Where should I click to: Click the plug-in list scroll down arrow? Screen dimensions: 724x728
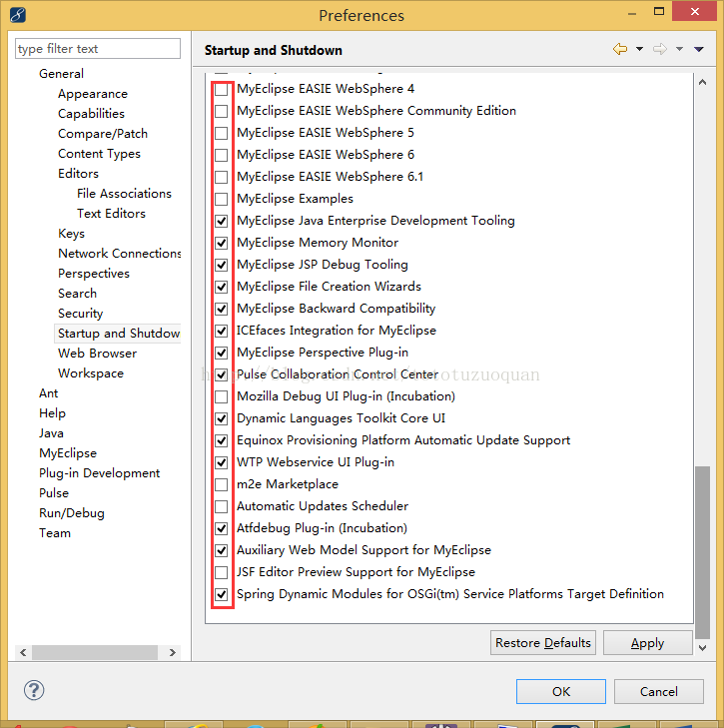pyautogui.click(x=703, y=648)
